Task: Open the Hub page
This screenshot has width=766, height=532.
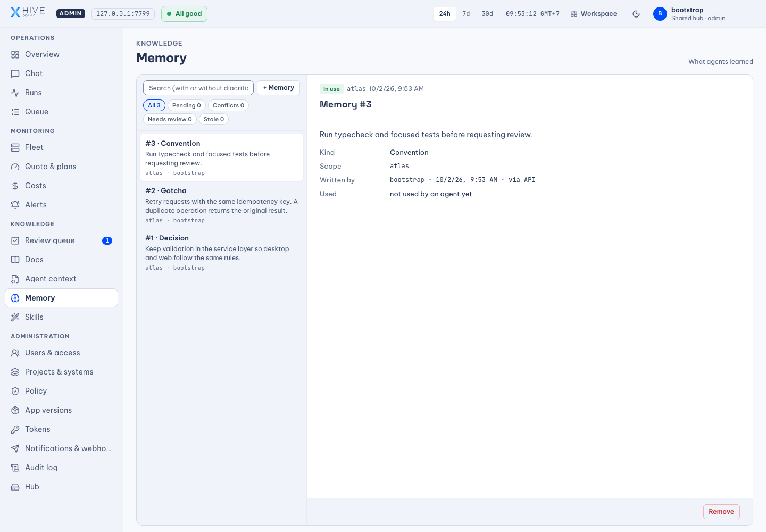Action: click(61, 487)
